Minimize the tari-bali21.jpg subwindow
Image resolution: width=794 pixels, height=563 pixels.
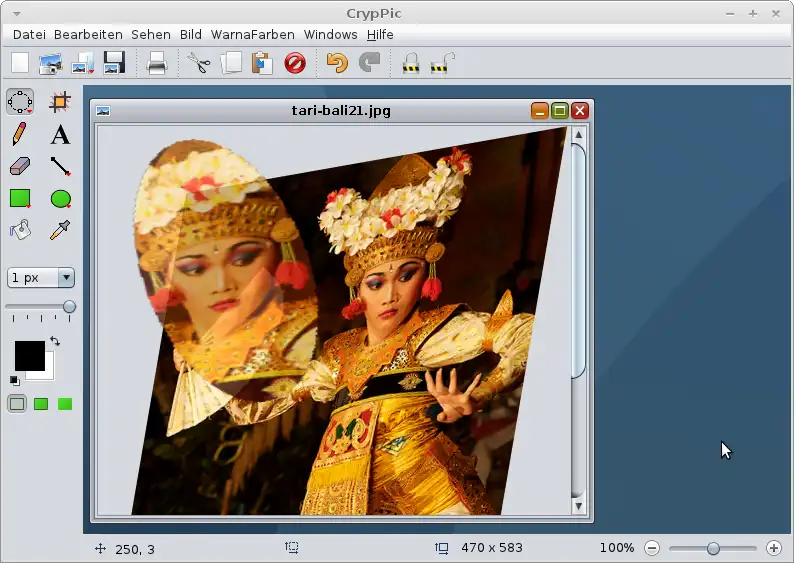tap(540, 110)
